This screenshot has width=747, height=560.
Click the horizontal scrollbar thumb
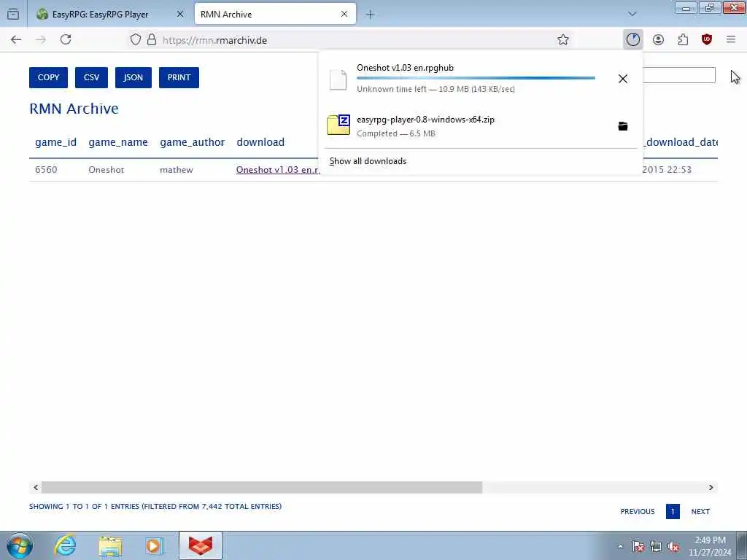(262, 487)
